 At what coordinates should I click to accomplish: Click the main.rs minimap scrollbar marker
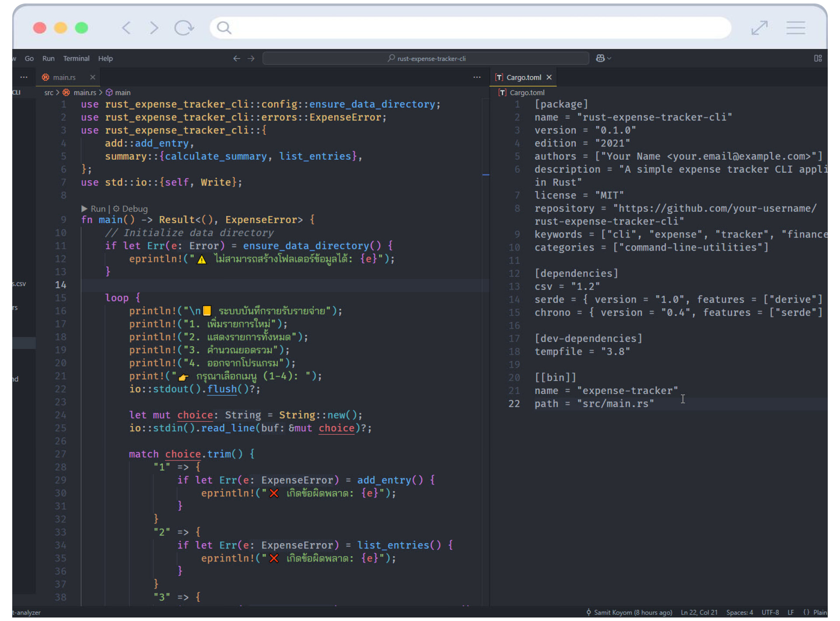click(x=486, y=174)
